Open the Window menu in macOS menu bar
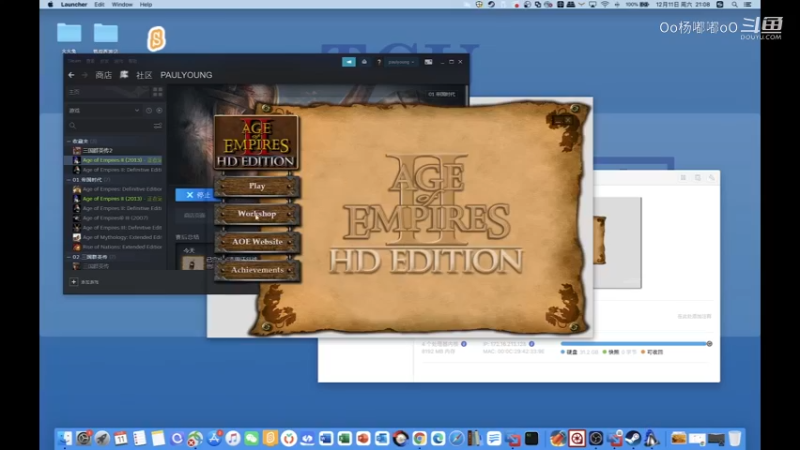 click(122, 5)
